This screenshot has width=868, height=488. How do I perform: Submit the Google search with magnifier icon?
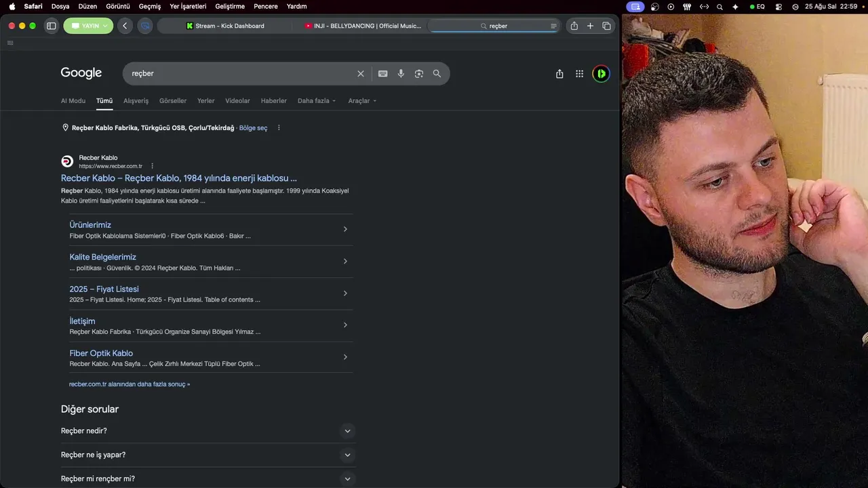pos(437,73)
